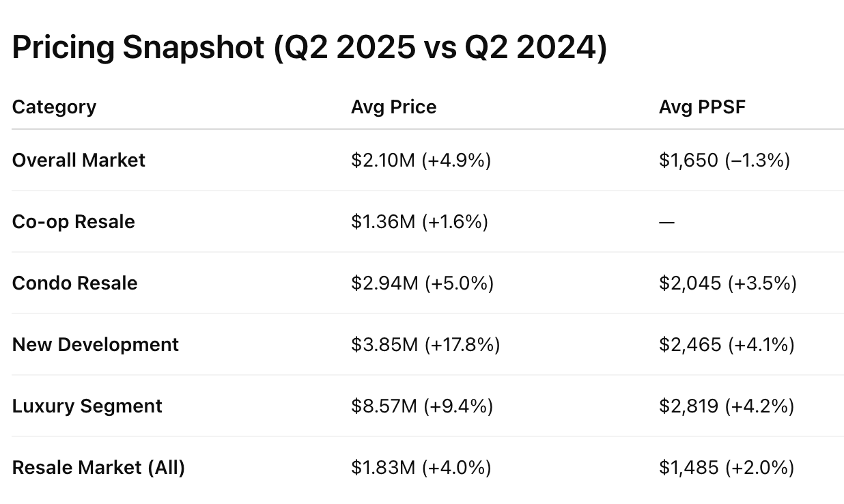Click the Avg PPSF column header
The image size is (844, 504).
[x=702, y=107]
